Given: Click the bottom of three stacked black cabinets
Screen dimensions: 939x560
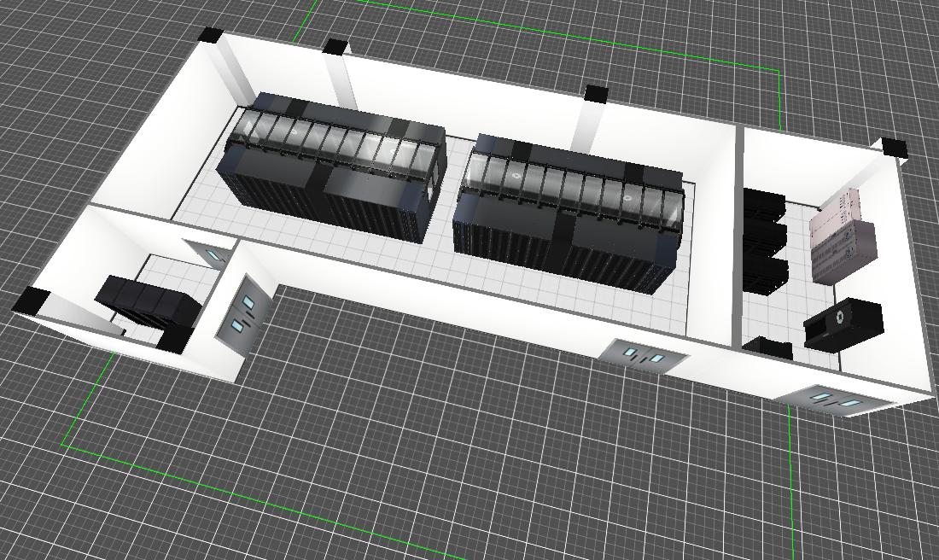Looking at the screenshot, I should [766, 274].
